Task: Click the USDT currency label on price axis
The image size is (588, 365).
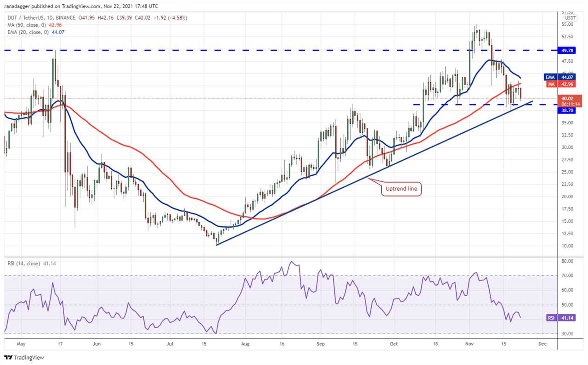Action: pos(571,17)
